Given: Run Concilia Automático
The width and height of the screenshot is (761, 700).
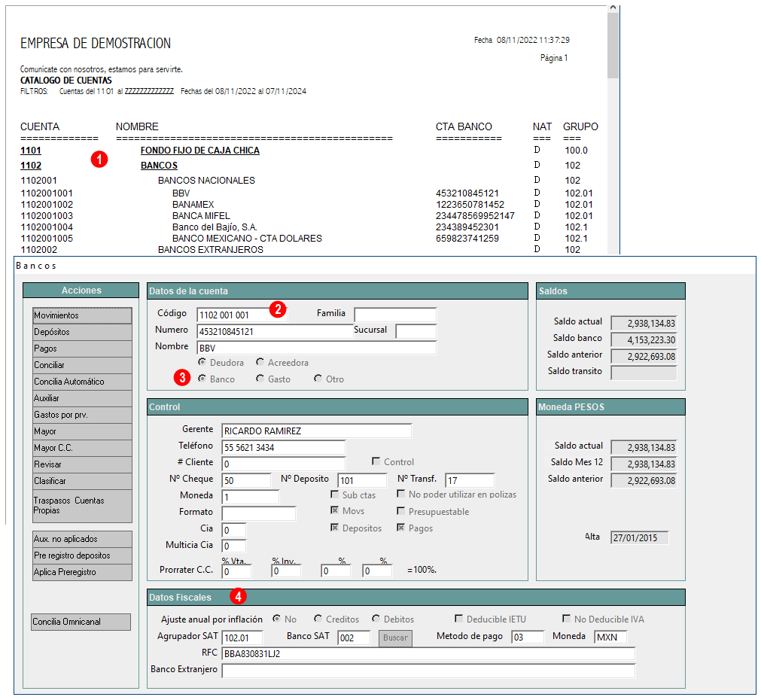Looking at the screenshot, I should pyautogui.click(x=82, y=382).
